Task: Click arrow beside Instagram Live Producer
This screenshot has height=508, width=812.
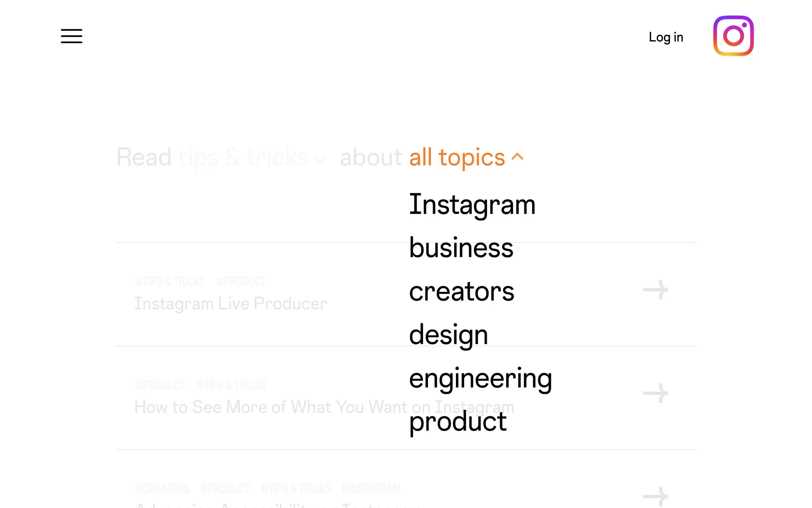Action: coord(656,290)
